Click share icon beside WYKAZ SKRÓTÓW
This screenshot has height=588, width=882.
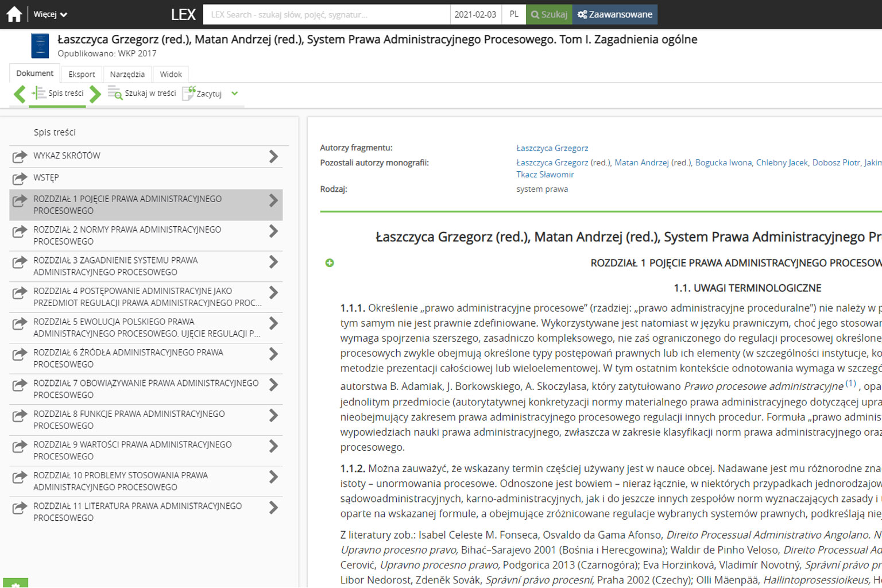coord(20,156)
